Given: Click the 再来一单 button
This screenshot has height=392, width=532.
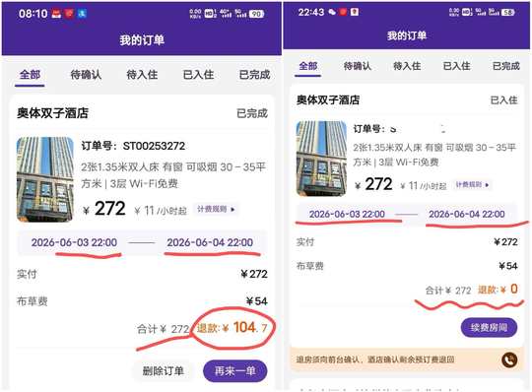Looking at the screenshot, I should [x=235, y=370].
